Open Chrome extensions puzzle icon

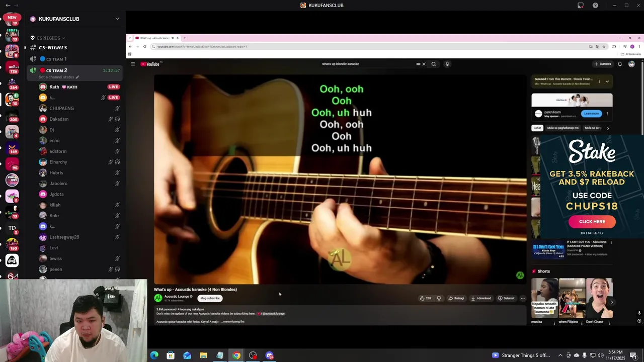coord(614,46)
